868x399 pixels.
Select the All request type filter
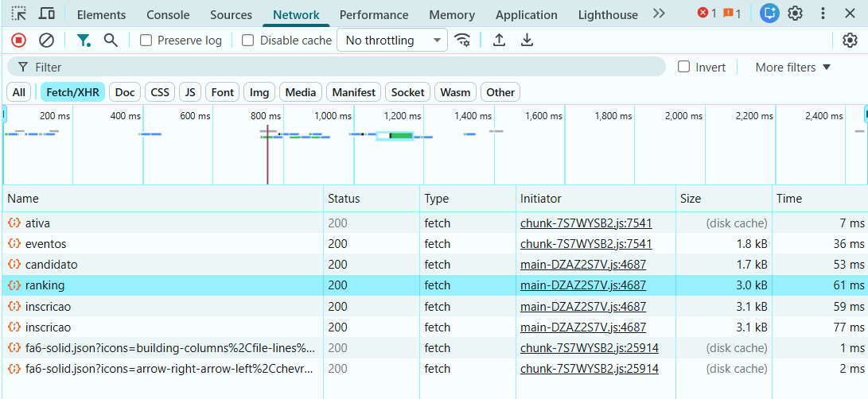pos(19,92)
